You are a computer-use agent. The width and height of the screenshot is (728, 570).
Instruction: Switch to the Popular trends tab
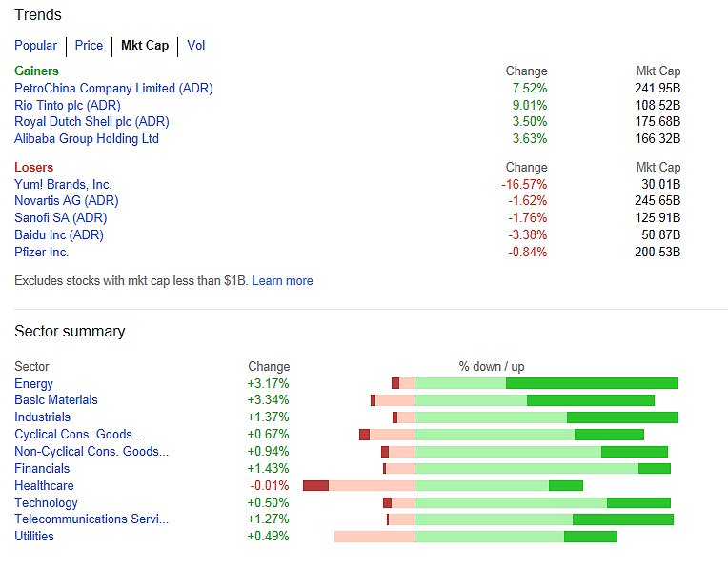coord(36,46)
